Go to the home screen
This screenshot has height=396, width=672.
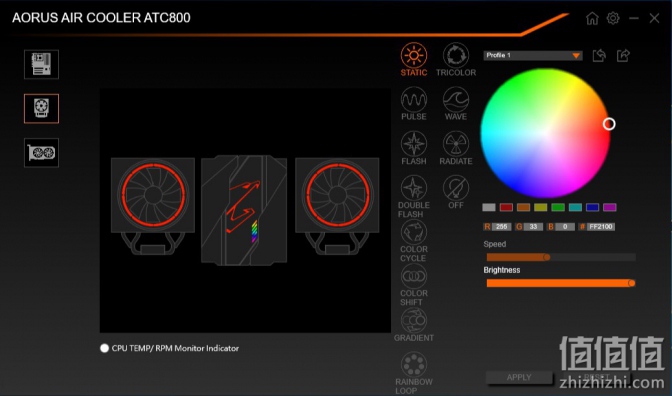click(592, 18)
